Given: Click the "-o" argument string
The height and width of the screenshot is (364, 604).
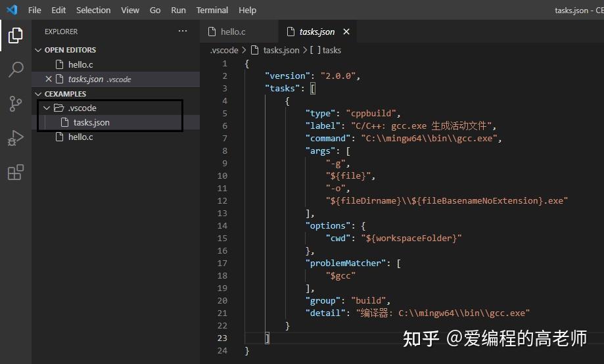Looking at the screenshot, I should 335,189.
